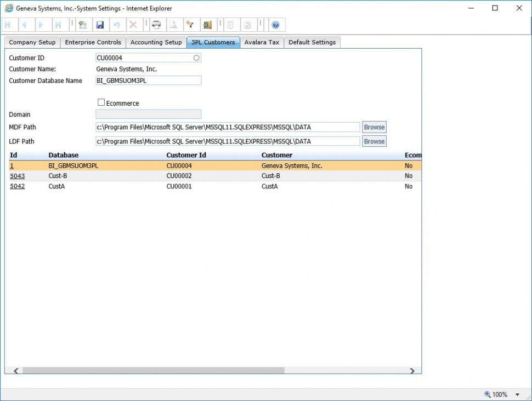Image resolution: width=532 pixels, height=401 pixels.
Task: Switch to the Accounting Setup tab
Action: point(156,42)
